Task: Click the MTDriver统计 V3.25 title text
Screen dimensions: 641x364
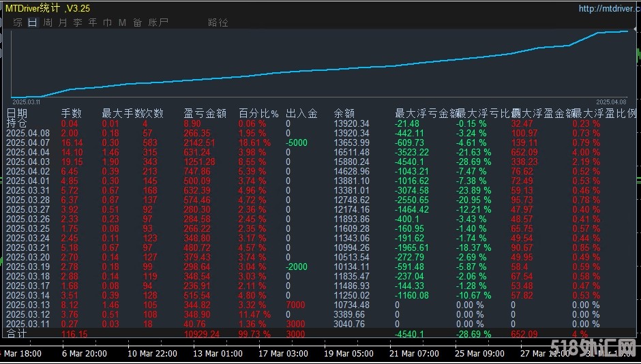Action: [47, 8]
